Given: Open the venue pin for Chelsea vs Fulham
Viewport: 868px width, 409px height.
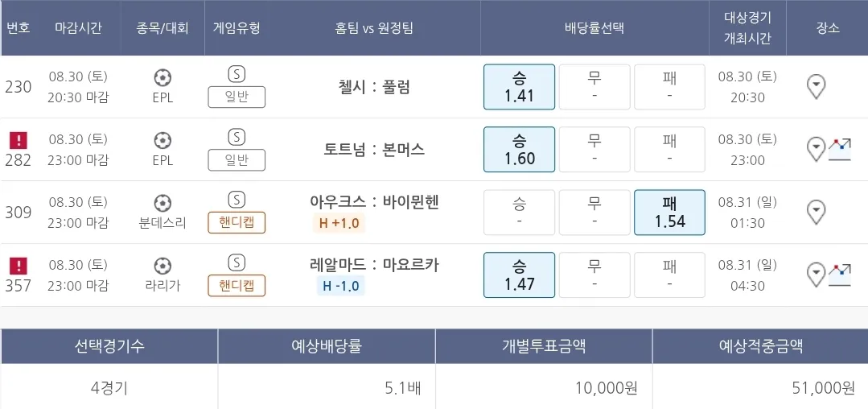Looking at the screenshot, I should coord(817,86).
